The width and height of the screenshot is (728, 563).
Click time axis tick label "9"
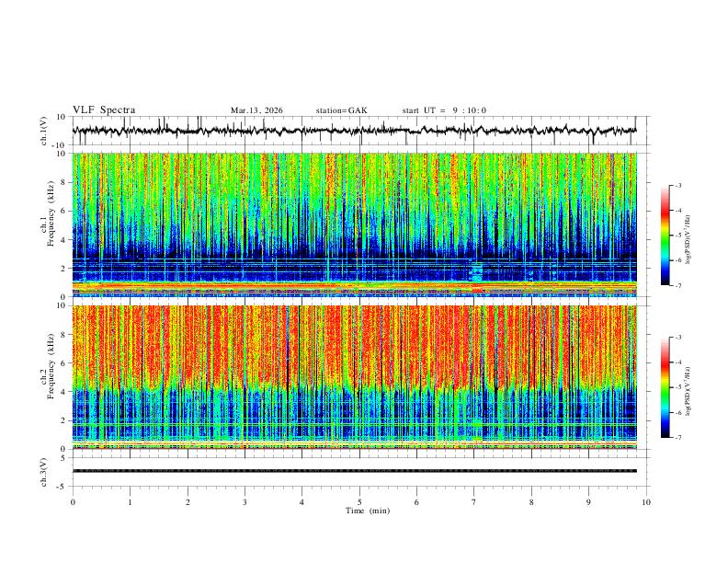[x=588, y=502]
